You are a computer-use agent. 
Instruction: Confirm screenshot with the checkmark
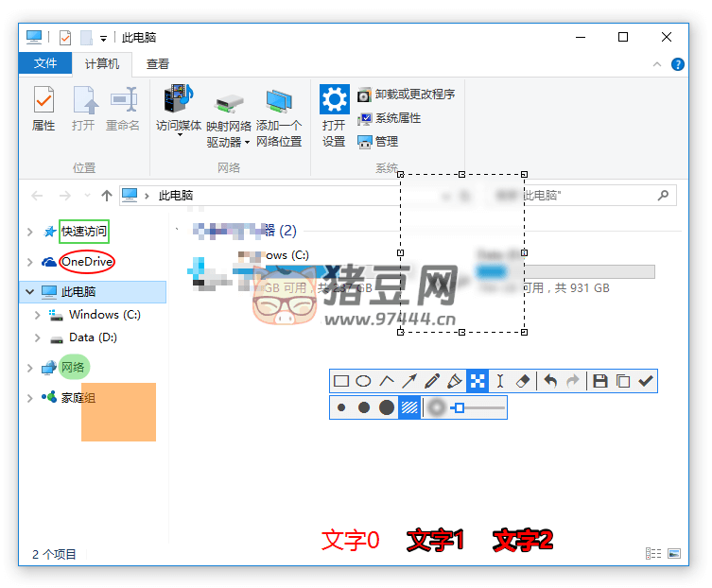[x=645, y=381]
